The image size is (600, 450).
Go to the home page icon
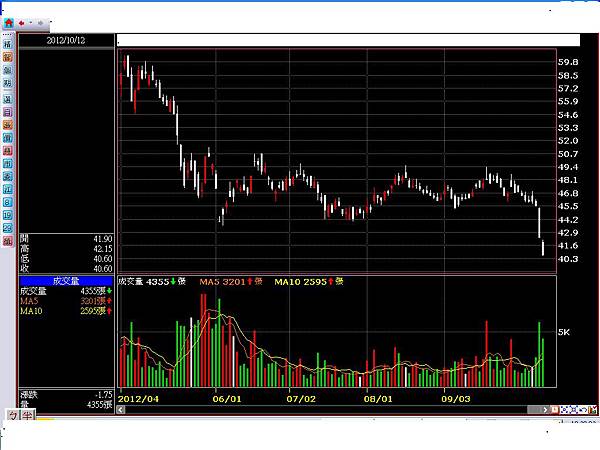tap(8, 23)
